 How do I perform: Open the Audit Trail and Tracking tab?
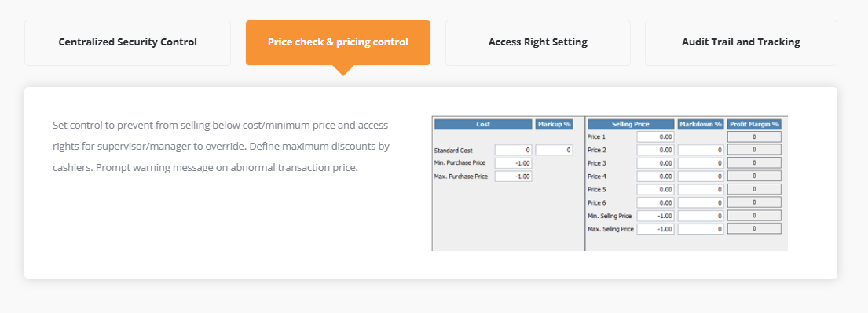tap(741, 42)
